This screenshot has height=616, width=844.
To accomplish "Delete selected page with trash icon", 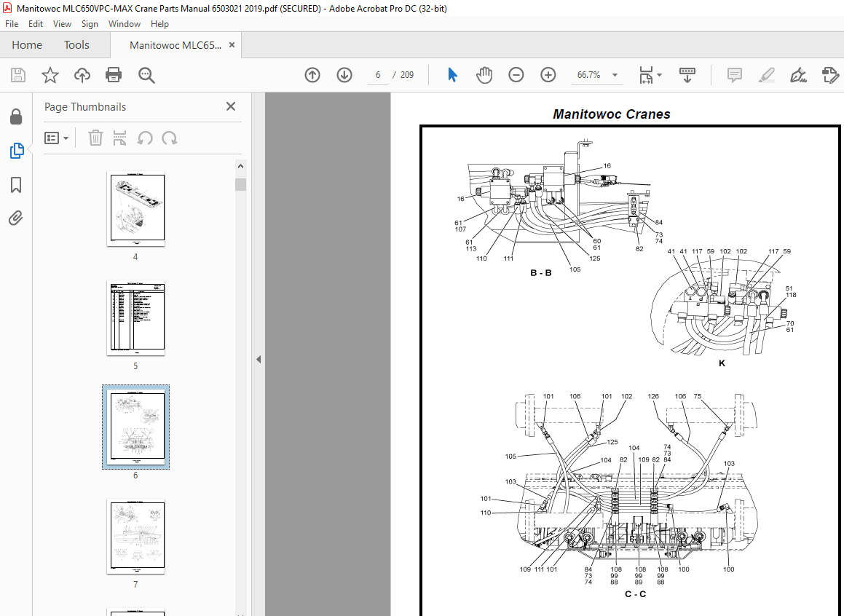I will pyautogui.click(x=95, y=138).
